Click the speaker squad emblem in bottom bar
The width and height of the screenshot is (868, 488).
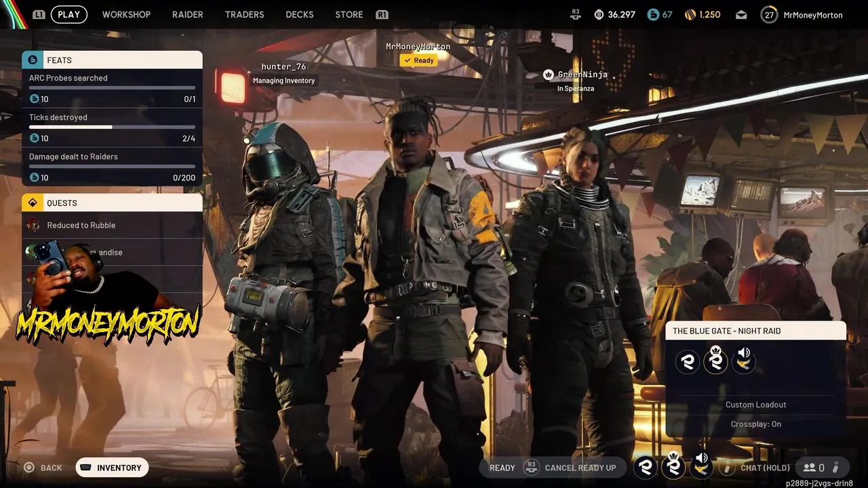[701, 465]
